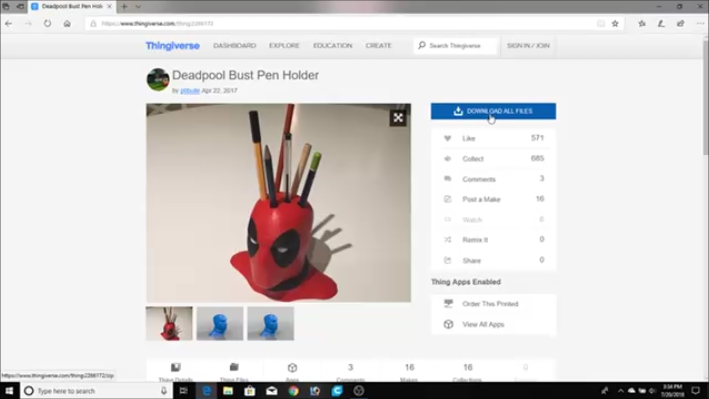
Task: Switch to the 16 Makes tab
Action: point(409,372)
